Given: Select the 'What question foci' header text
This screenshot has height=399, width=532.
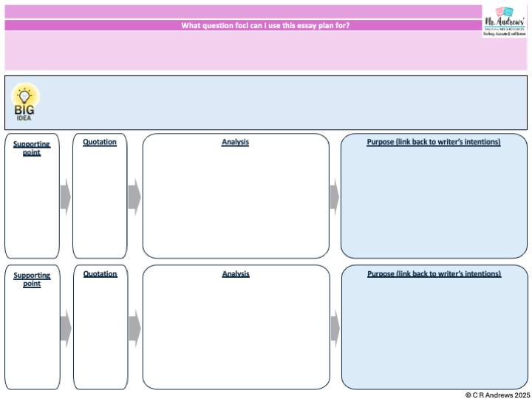Looking at the screenshot, I should point(265,25).
